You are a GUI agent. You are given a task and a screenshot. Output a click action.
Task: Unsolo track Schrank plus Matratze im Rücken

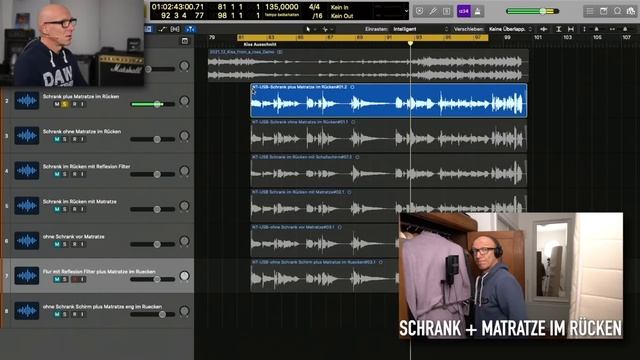click(65, 104)
